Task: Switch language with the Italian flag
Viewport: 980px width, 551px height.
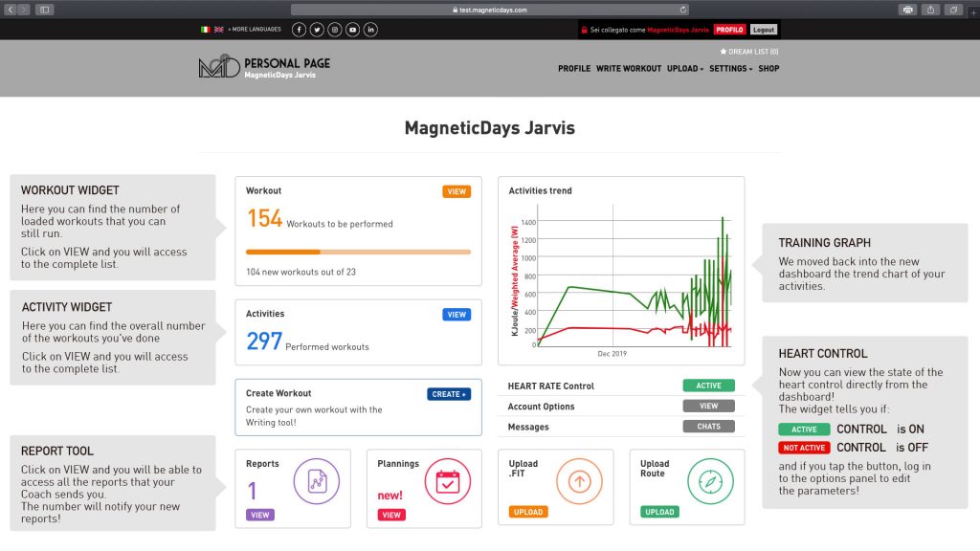Action: (x=205, y=30)
